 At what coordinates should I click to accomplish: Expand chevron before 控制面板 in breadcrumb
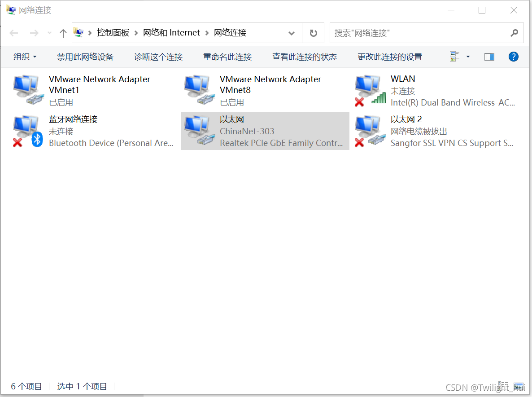90,33
